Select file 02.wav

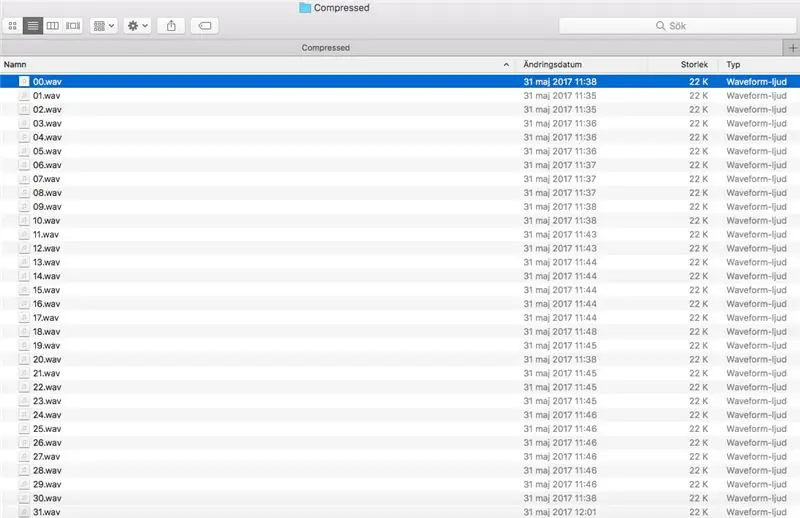pos(400,109)
